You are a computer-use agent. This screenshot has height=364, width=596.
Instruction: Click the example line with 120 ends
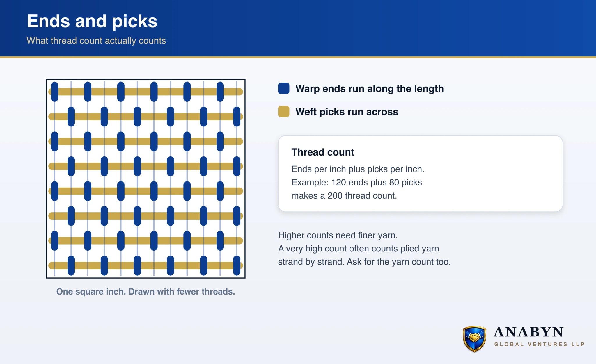[357, 182]
